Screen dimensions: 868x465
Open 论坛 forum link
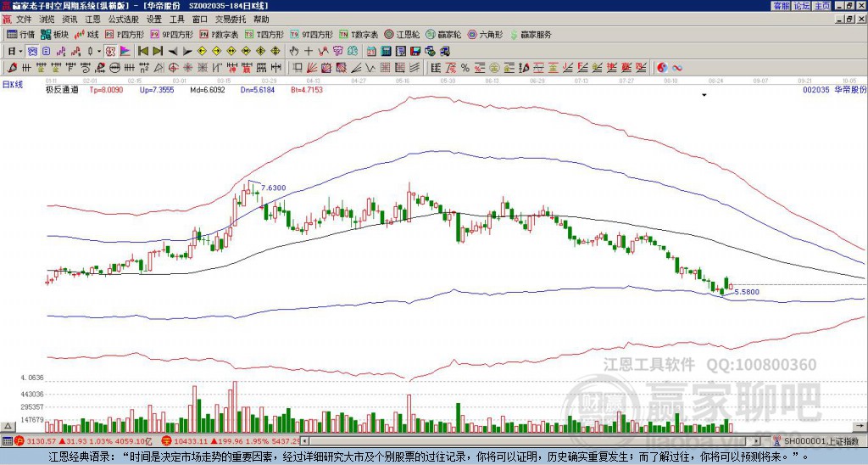[802, 6]
